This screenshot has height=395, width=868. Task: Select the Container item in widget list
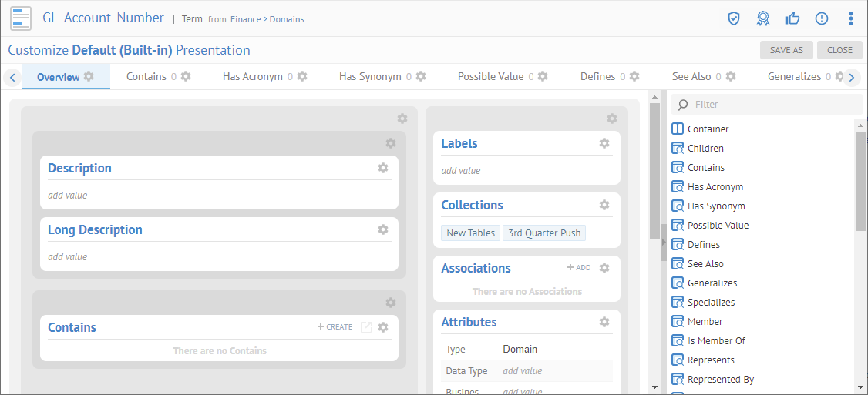point(708,129)
